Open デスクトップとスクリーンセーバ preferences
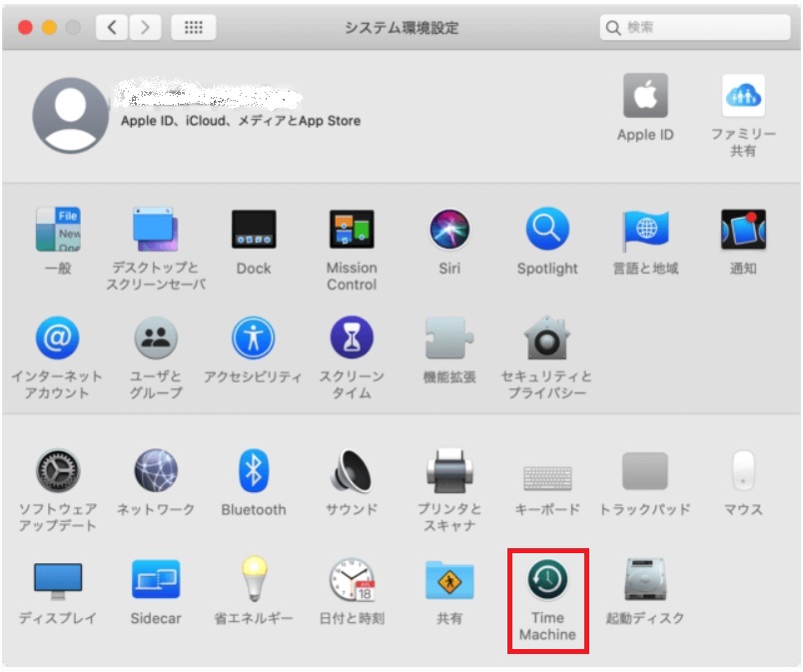Image resolution: width=803 pixels, height=672 pixels. pyautogui.click(x=156, y=230)
